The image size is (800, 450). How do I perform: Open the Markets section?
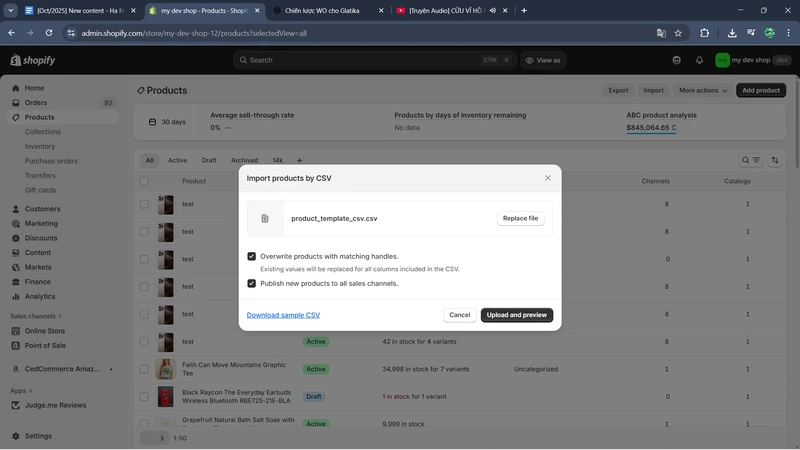(x=38, y=267)
